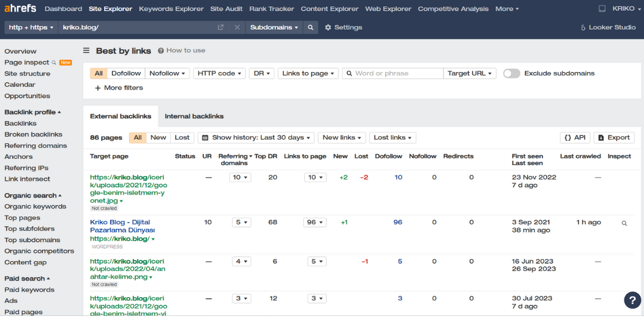Click the Export button
This screenshot has width=644, height=317.
click(614, 138)
